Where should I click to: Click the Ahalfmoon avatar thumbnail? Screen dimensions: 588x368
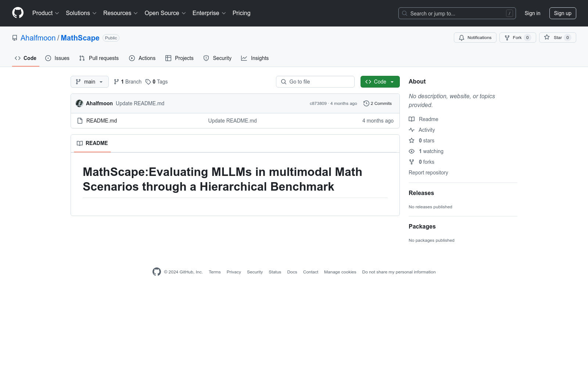pos(79,103)
